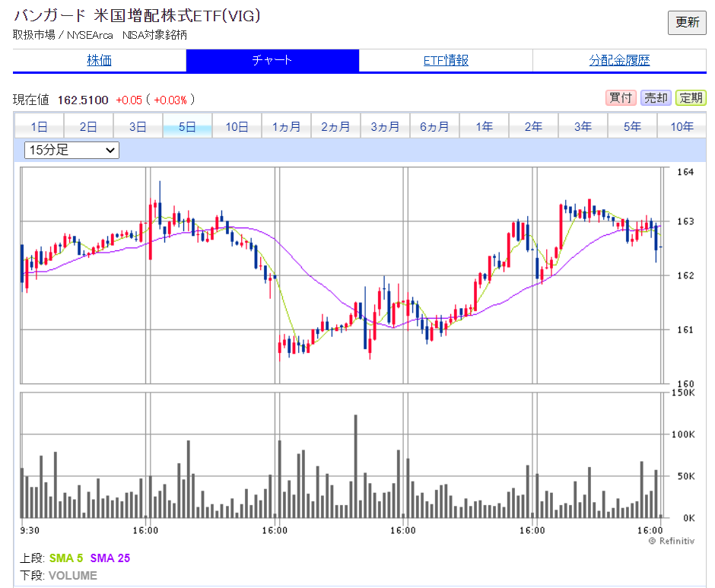Select the 3年 chart period
This screenshot has height=588, width=715.
(x=583, y=126)
